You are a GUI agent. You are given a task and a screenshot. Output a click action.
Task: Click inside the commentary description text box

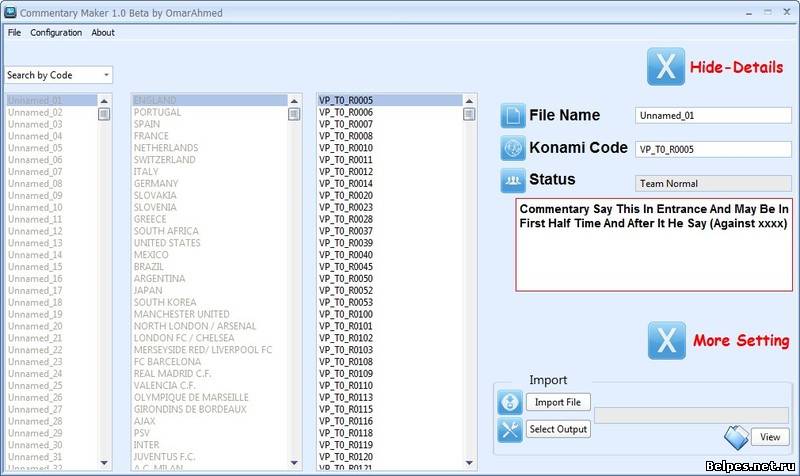point(654,245)
